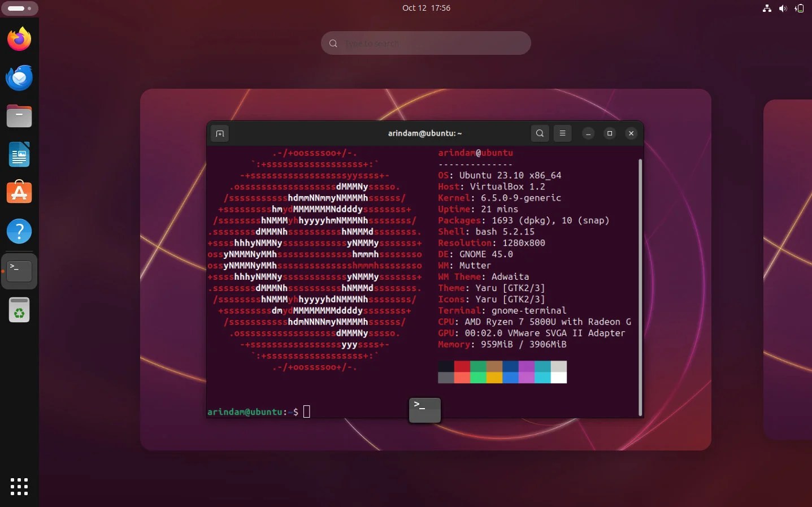
Task: Click the 'Shell: bash 5.2.15' line
Action: 487,232
